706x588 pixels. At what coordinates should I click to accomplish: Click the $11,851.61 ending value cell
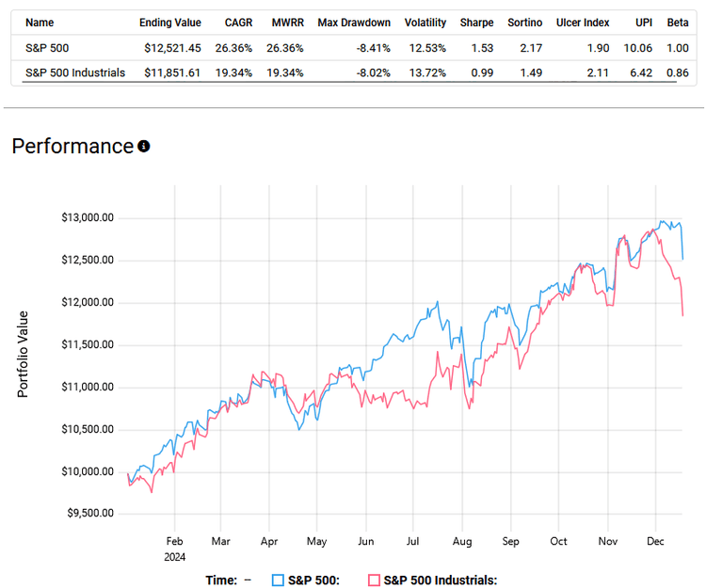pos(172,72)
